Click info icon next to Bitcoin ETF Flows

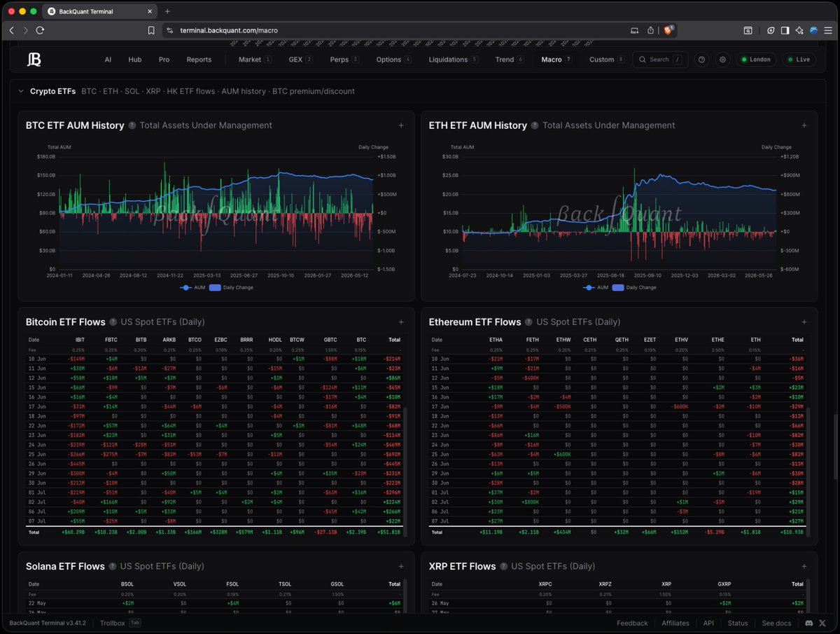point(113,322)
